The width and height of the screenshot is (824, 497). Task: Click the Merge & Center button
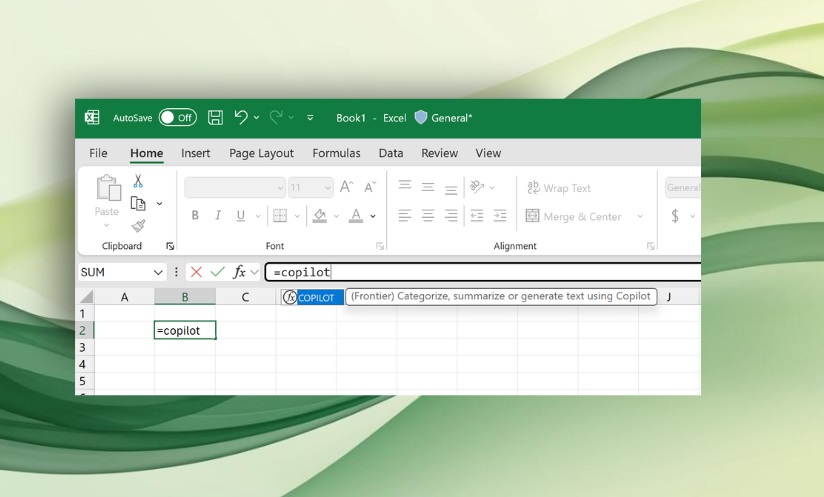[x=574, y=216]
